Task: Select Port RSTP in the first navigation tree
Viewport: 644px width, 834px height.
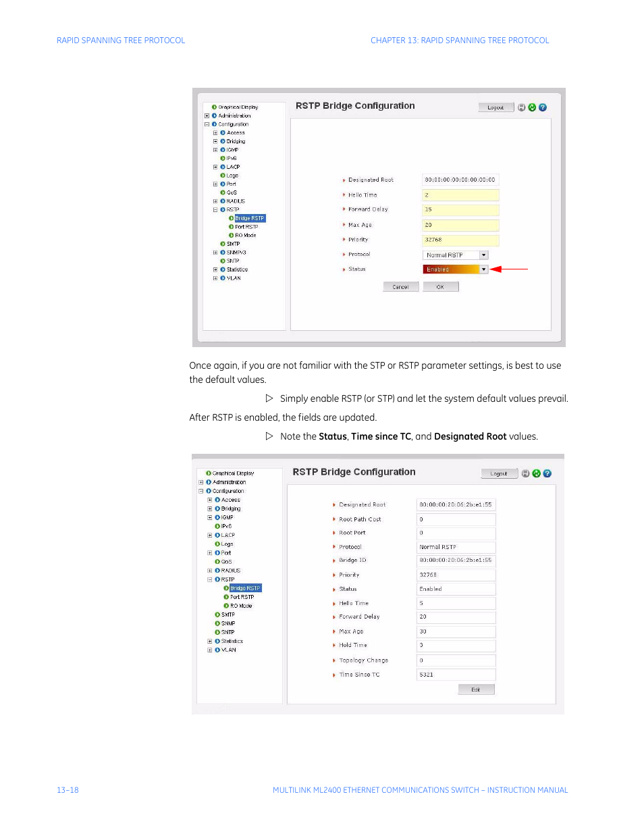Action: [x=246, y=227]
